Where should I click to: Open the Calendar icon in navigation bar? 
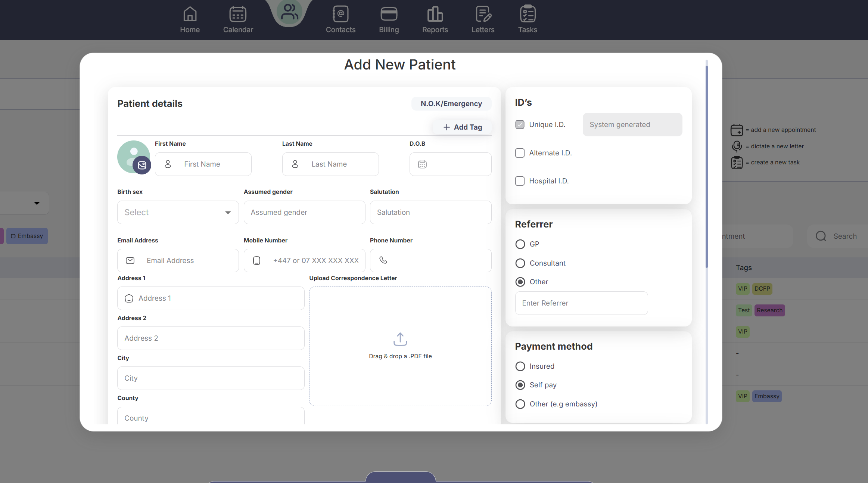[x=238, y=15]
